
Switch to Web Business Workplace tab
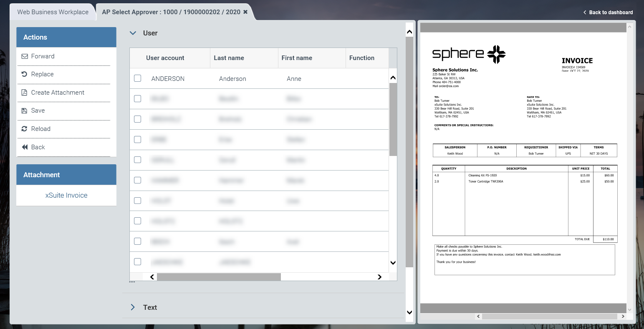pos(53,12)
